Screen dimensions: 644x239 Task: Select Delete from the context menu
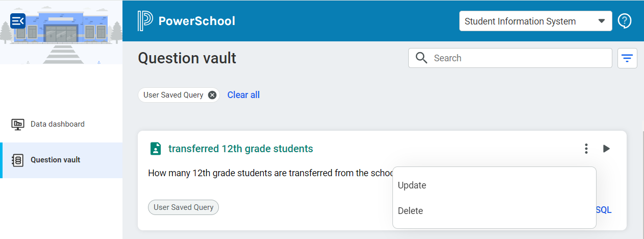point(410,211)
